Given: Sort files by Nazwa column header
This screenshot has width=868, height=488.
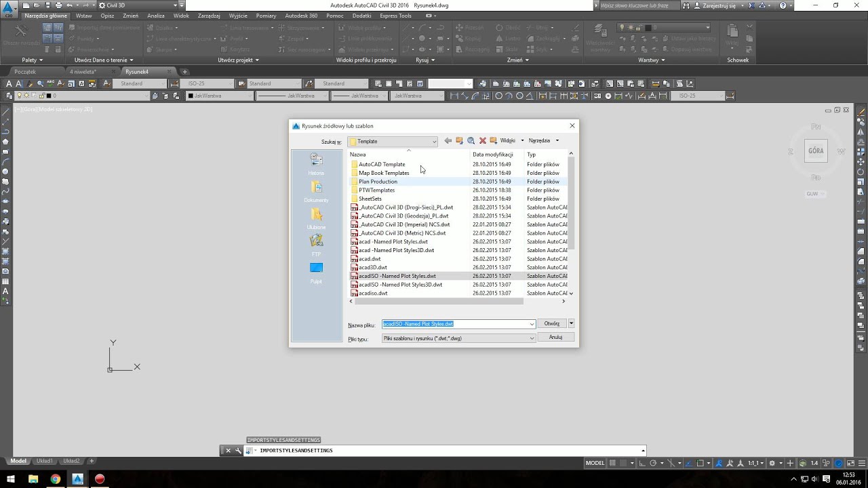Looking at the screenshot, I should tap(409, 155).
